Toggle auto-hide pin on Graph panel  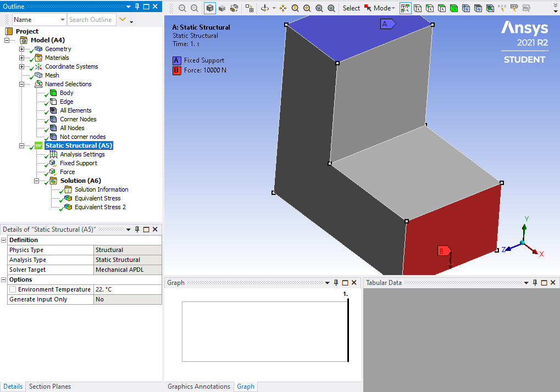click(336, 283)
